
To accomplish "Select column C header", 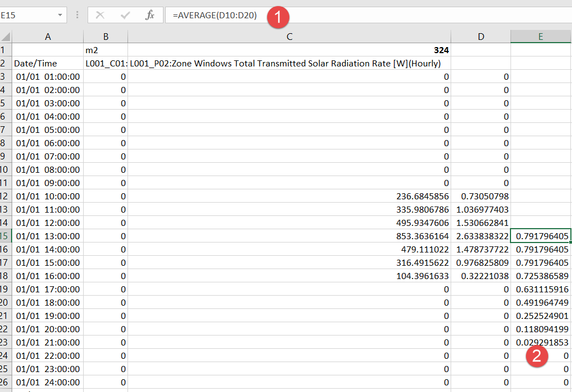I will click(289, 37).
